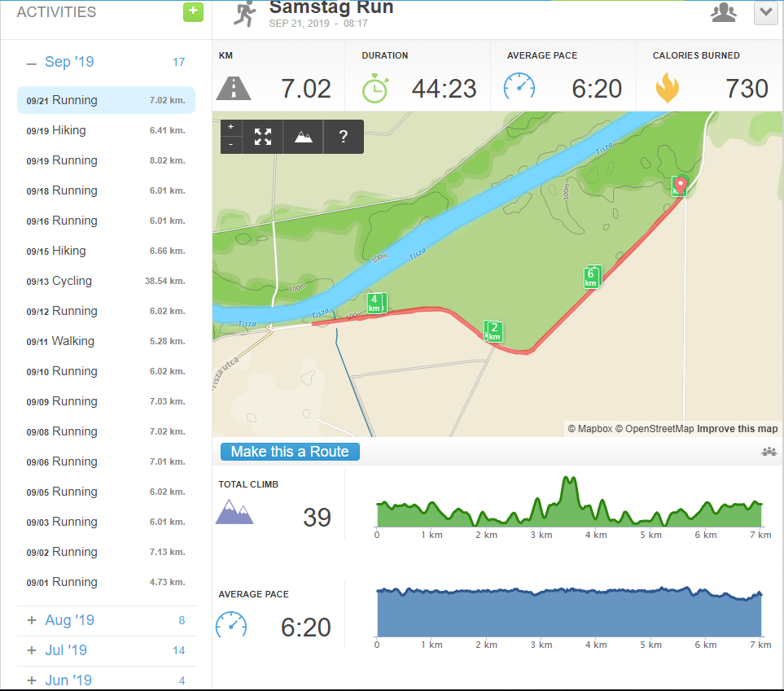
Task: Click the 2 km marker on the map
Action: [x=494, y=331]
